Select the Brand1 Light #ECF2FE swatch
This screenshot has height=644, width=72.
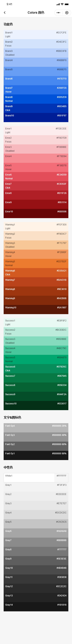(36, 35)
